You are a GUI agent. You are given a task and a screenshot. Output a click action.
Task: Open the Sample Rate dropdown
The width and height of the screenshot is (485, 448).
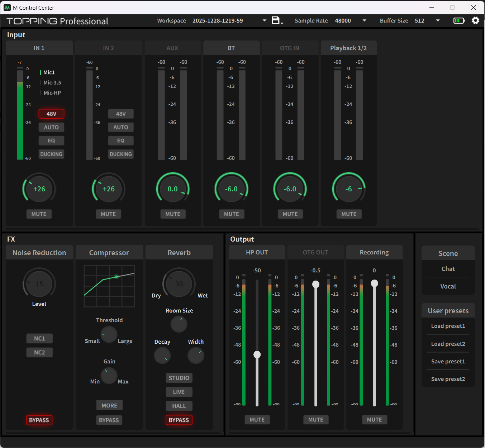pos(365,20)
